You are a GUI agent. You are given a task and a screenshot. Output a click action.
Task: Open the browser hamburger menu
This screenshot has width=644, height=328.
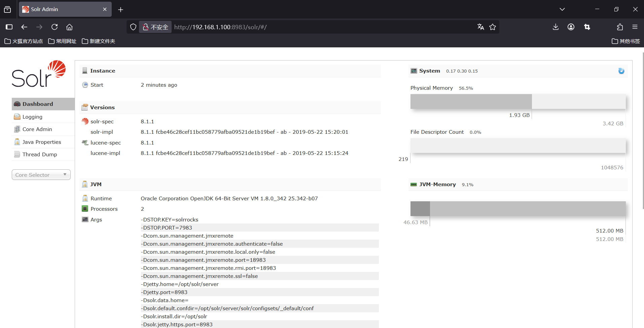point(635,27)
